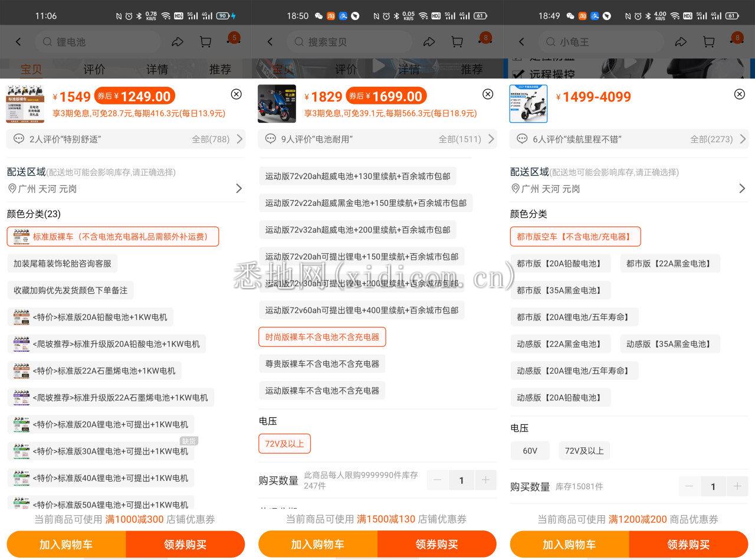Tap 领券购买 in the right screen

point(688,544)
